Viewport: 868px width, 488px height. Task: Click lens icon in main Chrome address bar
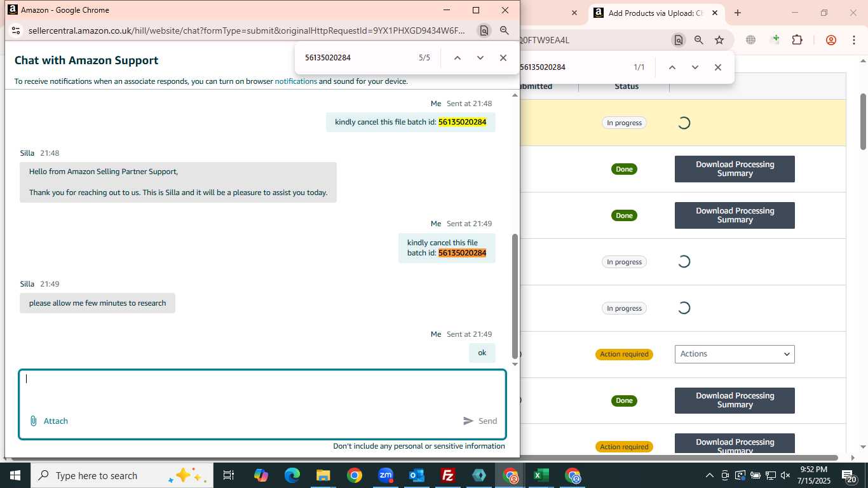(679, 40)
